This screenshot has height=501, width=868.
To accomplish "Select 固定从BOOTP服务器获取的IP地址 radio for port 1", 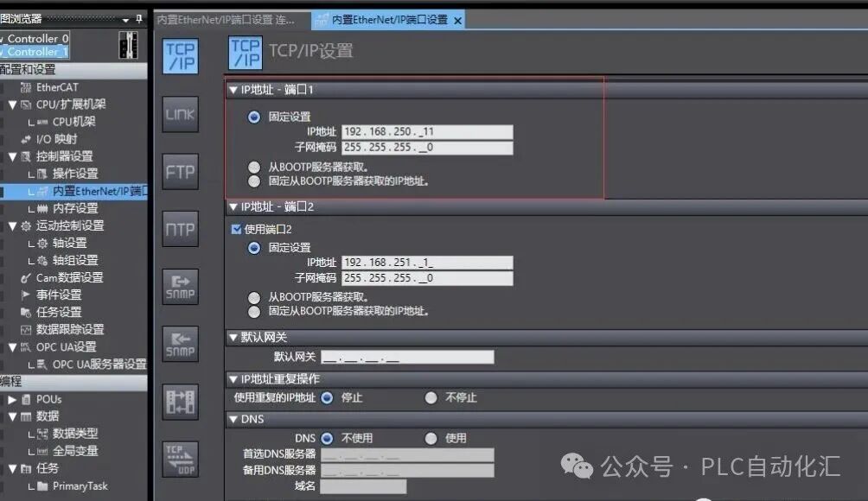I will point(254,181).
